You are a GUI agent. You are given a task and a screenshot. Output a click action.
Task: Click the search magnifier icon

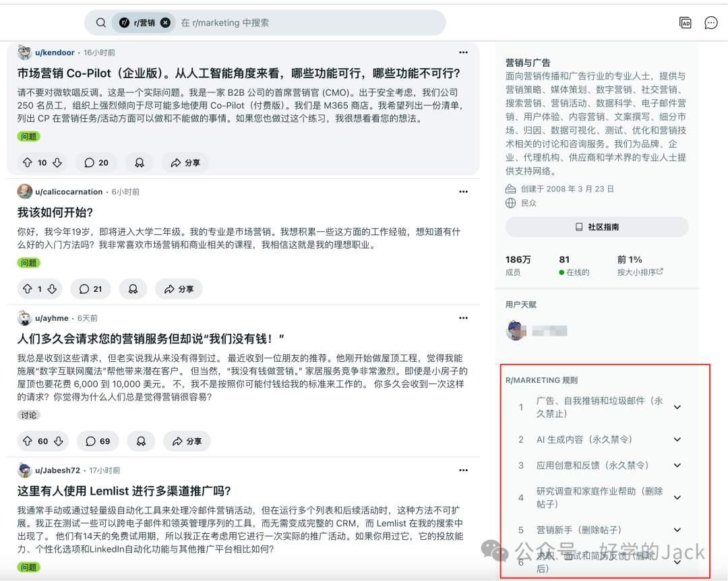(x=100, y=22)
